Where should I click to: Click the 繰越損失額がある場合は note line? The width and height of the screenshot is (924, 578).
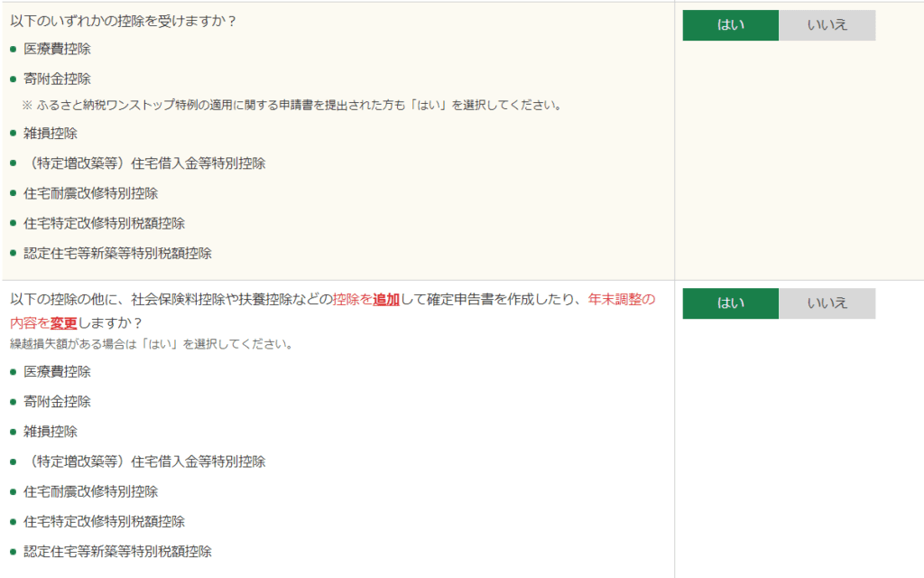pos(152,344)
